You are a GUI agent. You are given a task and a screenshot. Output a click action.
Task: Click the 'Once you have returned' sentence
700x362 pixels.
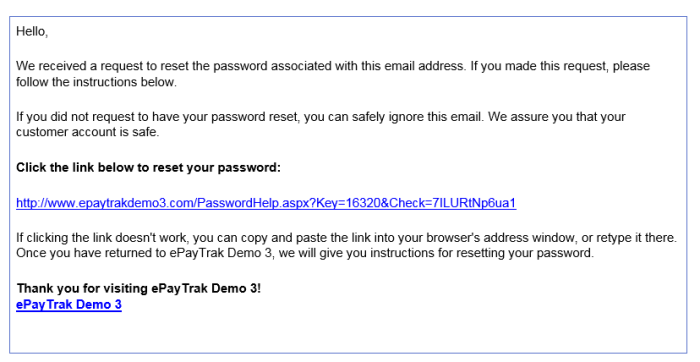click(305, 253)
